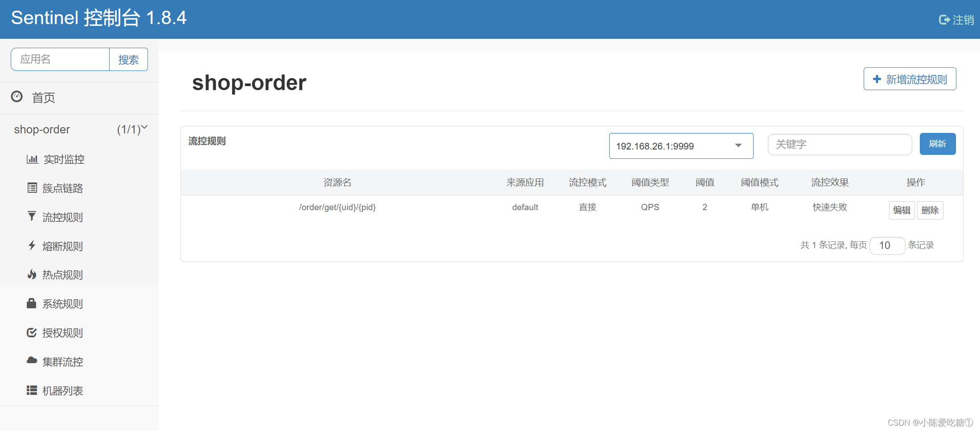Image resolution: width=980 pixels, height=431 pixels.
Task: Focus the 应用名 app name input
Action: [60, 59]
